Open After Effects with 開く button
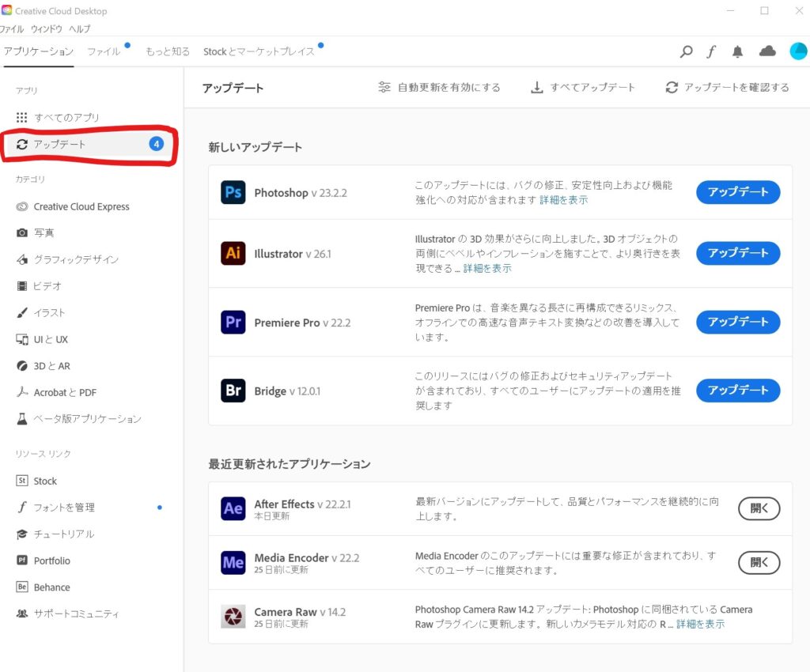 point(759,508)
